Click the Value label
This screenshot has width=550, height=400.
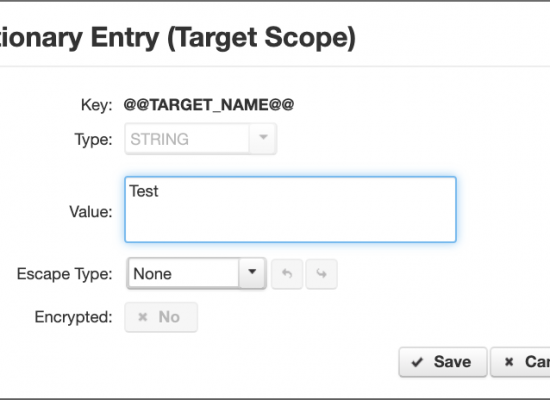point(91,212)
